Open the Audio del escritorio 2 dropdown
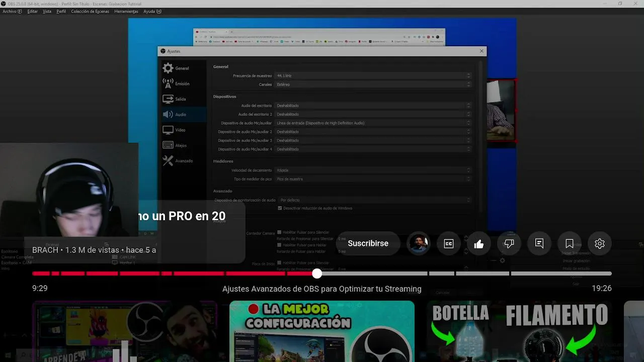644x362 pixels. [x=373, y=114]
